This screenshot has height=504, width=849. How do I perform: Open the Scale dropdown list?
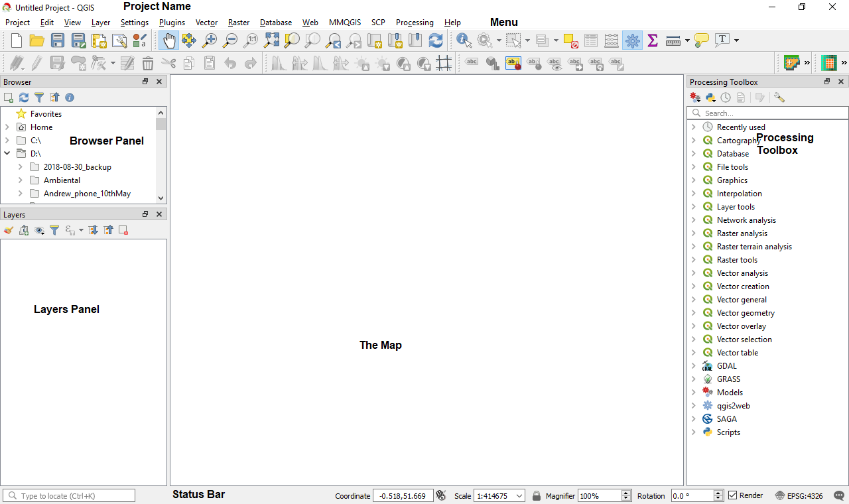coord(519,495)
